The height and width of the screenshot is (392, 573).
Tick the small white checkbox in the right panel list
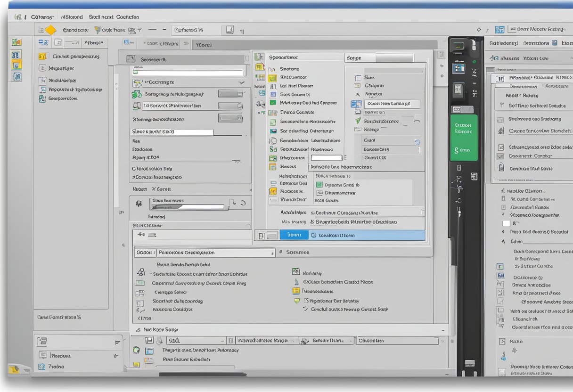[506, 223]
